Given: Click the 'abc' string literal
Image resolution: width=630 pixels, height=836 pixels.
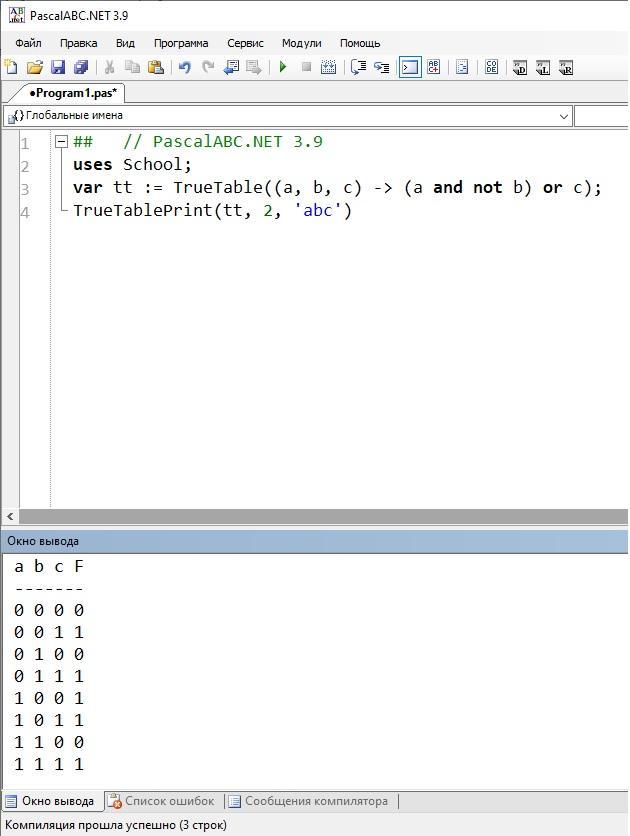Looking at the screenshot, I should (318, 211).
